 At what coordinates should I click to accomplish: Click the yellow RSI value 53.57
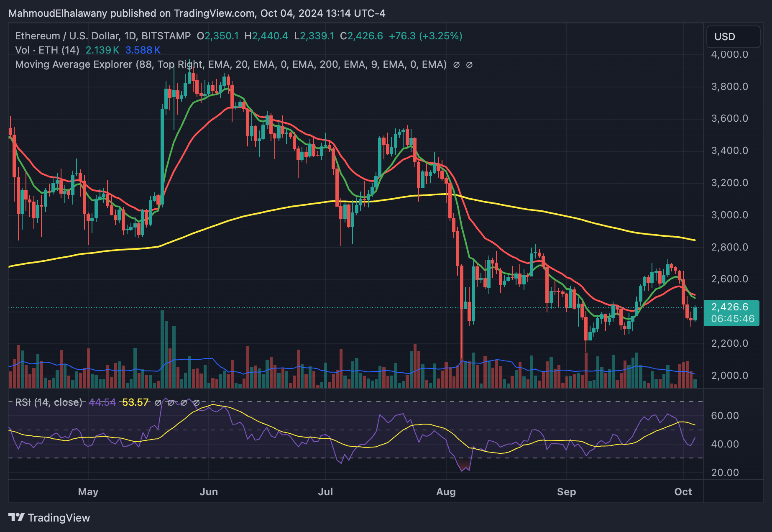(x=135, y=402)
